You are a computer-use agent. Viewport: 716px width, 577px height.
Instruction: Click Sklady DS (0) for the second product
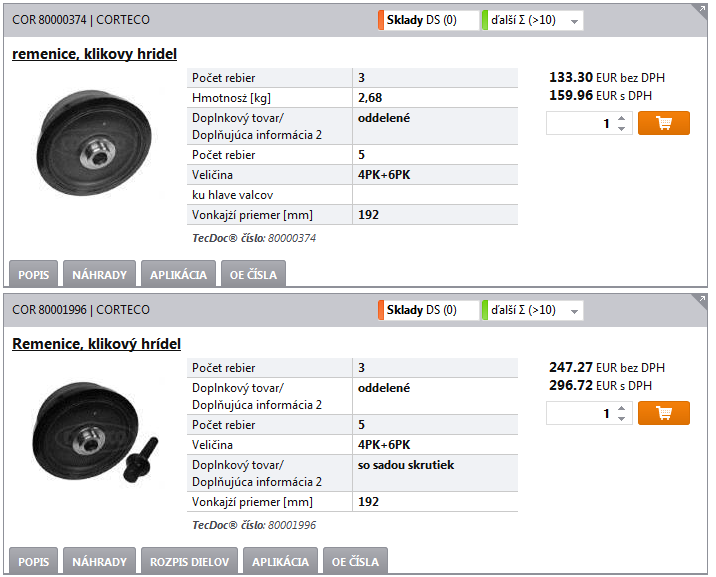(x=428, y=310)
